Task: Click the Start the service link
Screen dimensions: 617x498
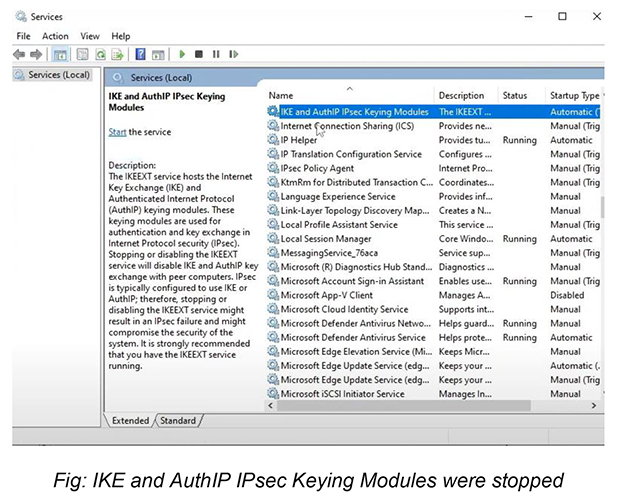Action: pyautogui.click(x=117, y=132)
